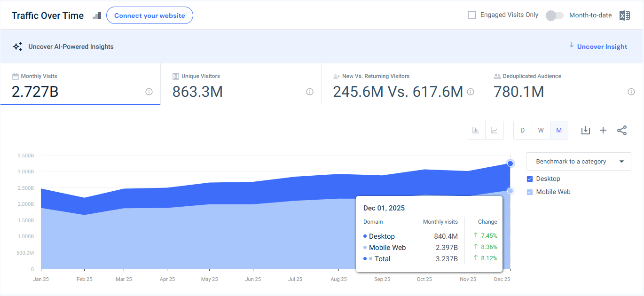Toggle the Month-to-date switch
Screen dimensions: 644x296
(x=554, y=15)
